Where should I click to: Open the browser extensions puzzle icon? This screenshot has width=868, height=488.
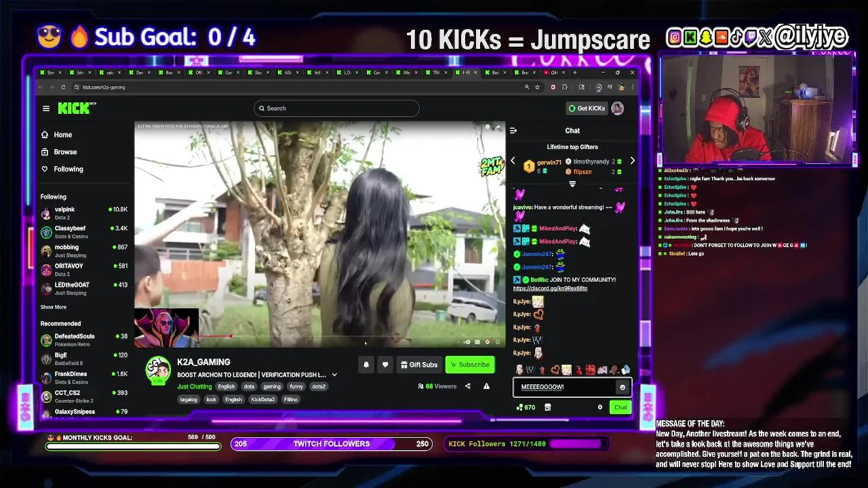(564, 87)
